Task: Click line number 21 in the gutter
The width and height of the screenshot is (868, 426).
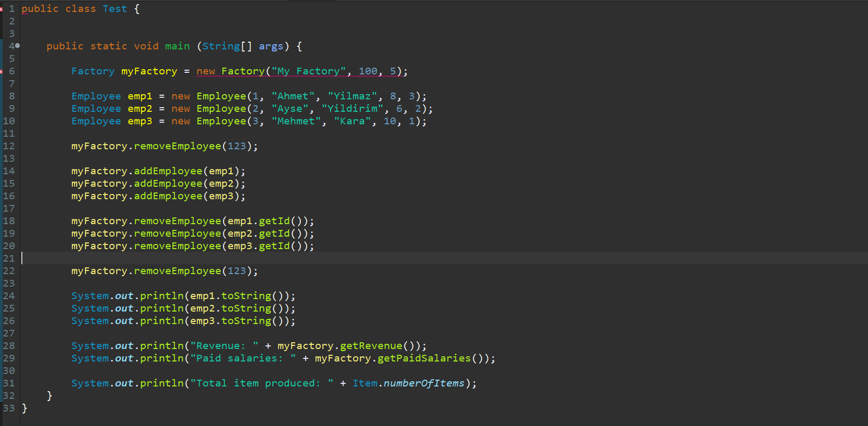Action: 9,259
